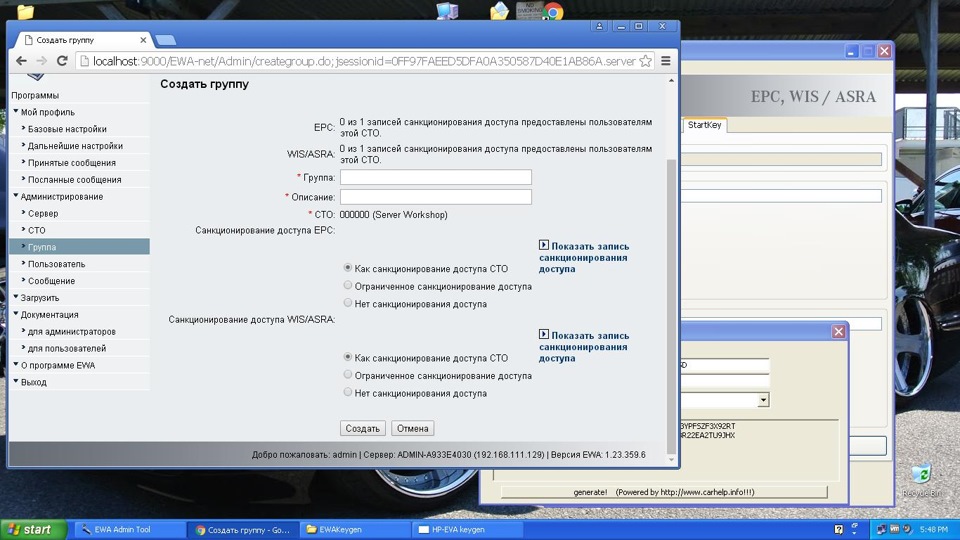Open Сервер under Администрирование
Image resolution: width=960 pixels, height=540 pixels.
coord(43,214)
